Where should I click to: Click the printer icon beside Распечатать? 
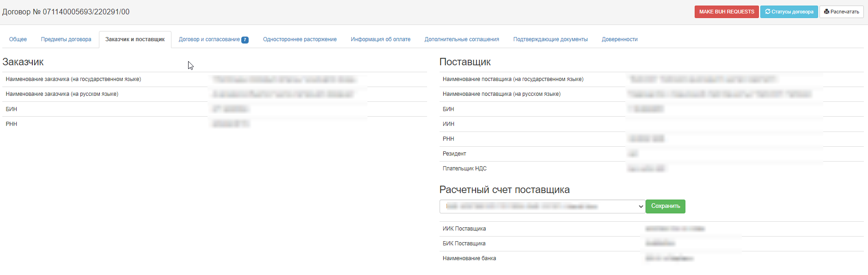[826, 12]
